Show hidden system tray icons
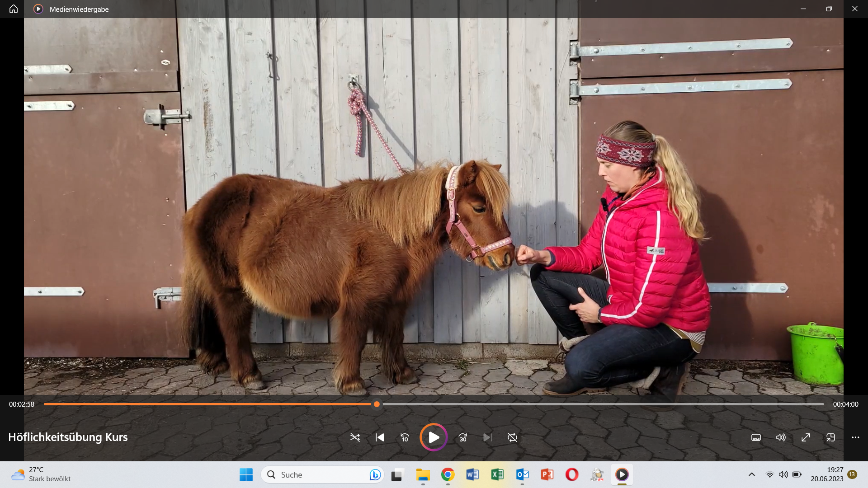868x488 pixels. coord(751,474)
